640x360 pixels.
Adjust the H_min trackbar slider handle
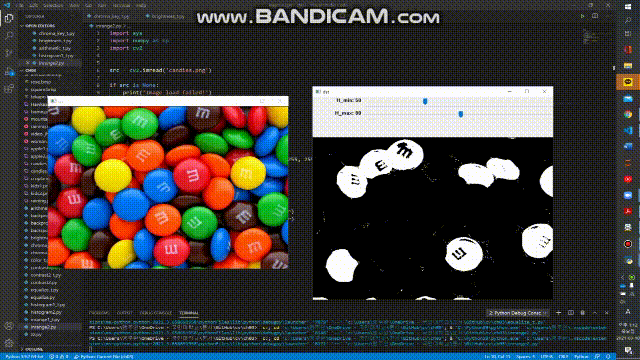coord(425,101)
